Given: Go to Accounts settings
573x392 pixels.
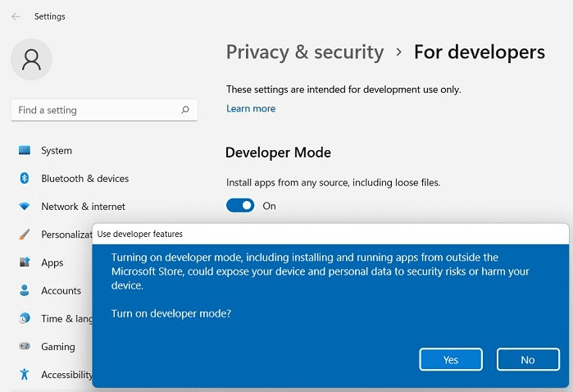Looking at the screenshot, I should [x=61, y=290].
